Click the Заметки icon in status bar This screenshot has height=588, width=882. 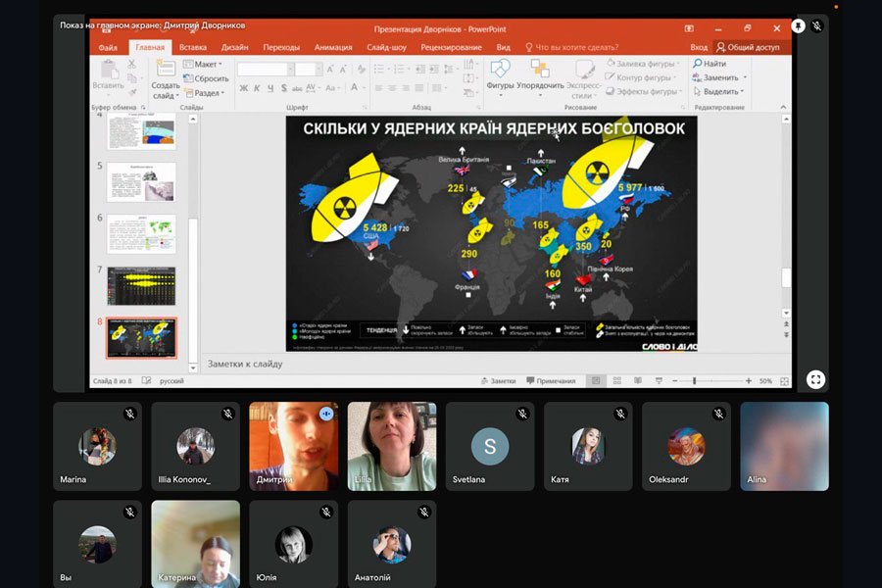(x=498, y=380)
